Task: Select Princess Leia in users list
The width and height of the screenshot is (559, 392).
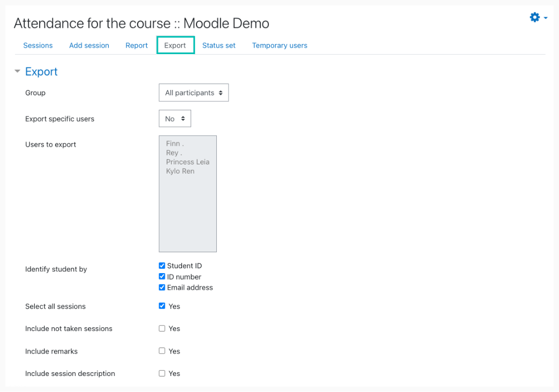Action: (187, 162)
